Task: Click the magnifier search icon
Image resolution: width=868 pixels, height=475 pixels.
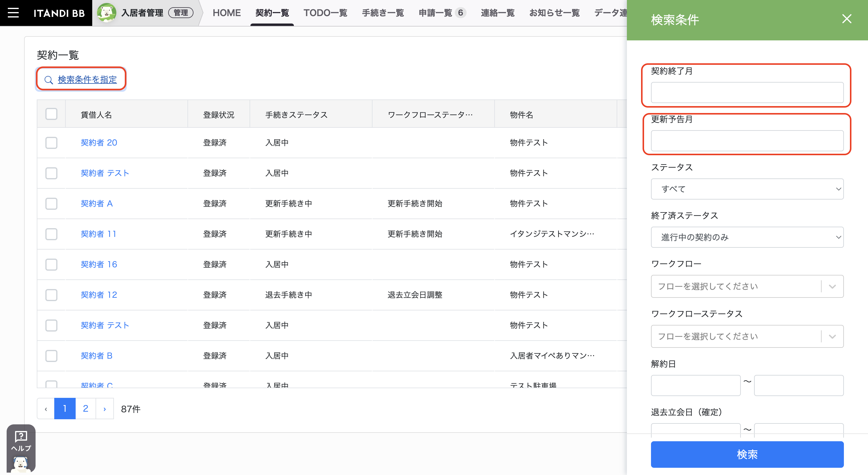Action: [x=49, y=80]
